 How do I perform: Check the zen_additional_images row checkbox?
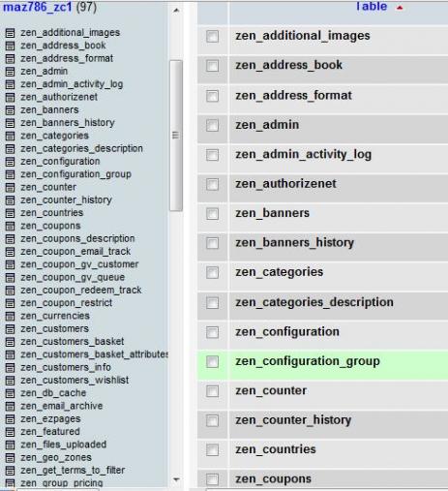point(212,36)
